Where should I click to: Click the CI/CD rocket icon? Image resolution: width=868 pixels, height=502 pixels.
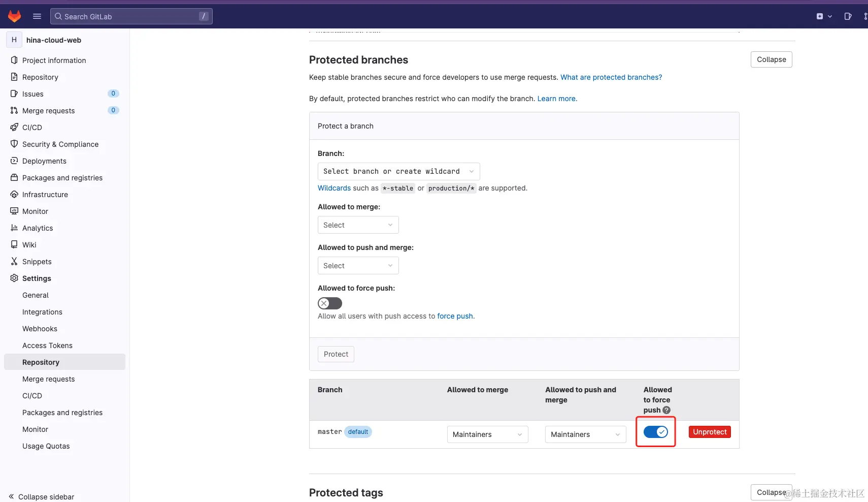(14, 127)
